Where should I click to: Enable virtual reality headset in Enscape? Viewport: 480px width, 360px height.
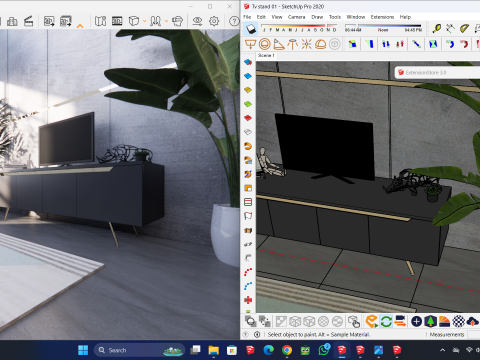[x=177, y=21]
